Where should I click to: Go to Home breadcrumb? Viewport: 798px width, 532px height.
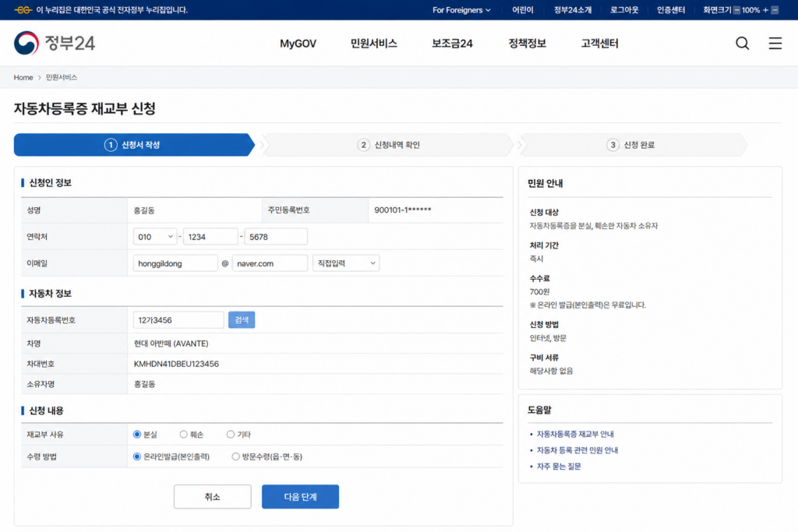(23, 77)
